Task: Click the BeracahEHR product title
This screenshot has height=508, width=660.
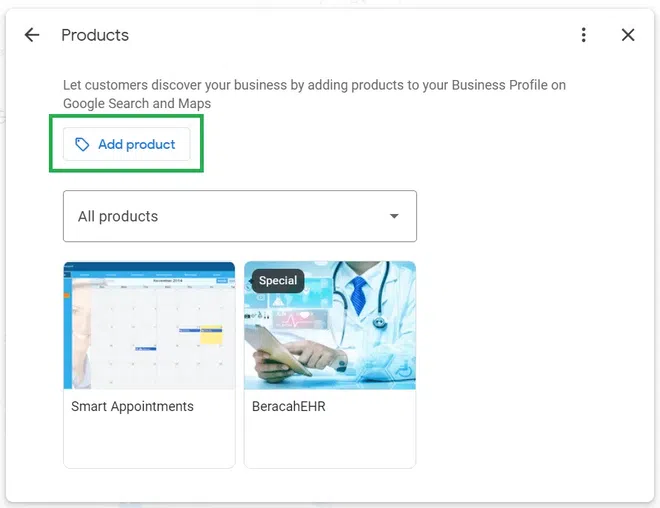Action: pyautogui.click(x=289, y=407)
